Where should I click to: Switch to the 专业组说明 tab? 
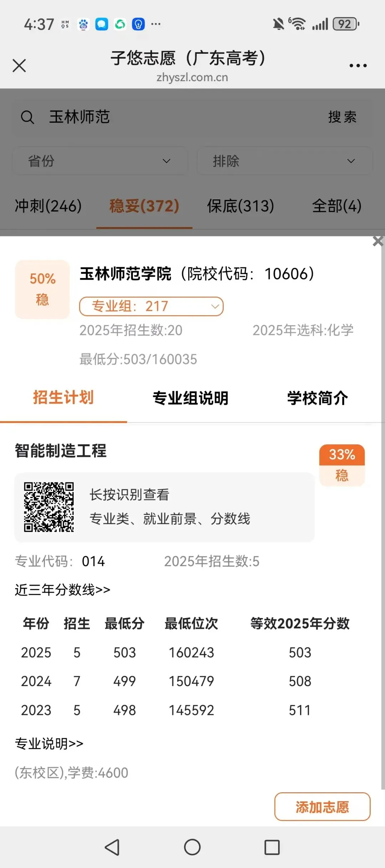point(190,398)
